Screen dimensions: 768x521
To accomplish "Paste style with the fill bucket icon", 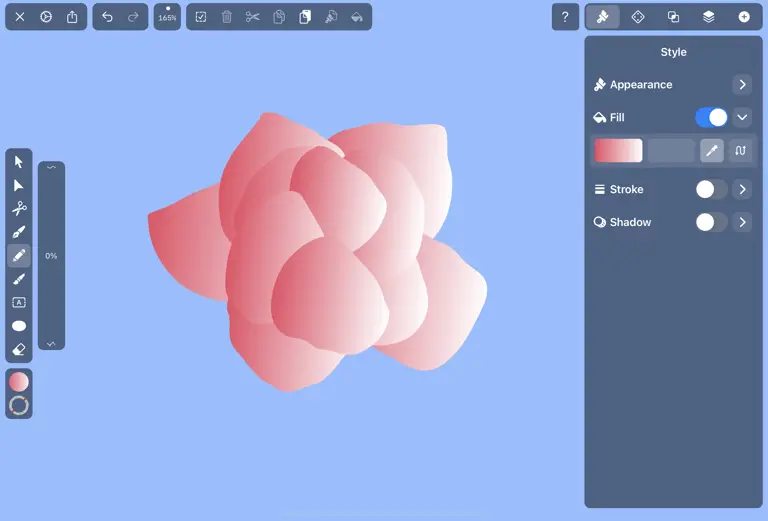I will (x=357, y=17).
